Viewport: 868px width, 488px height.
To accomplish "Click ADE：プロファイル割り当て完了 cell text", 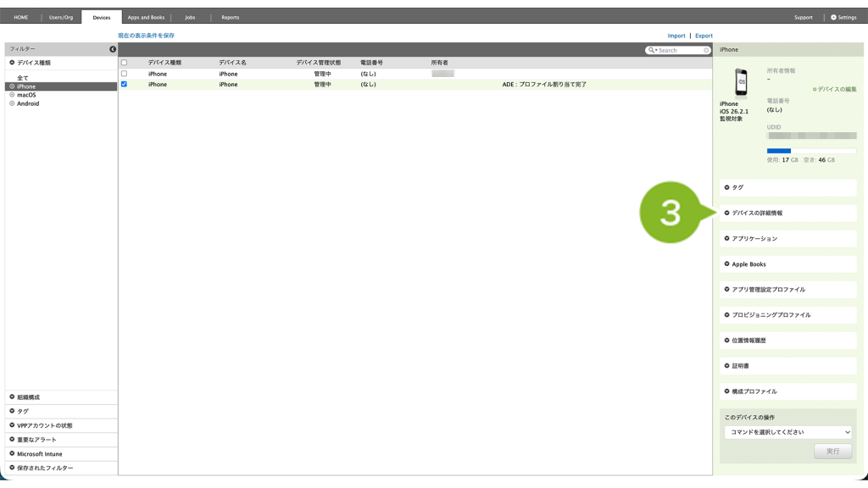I will point(544,85).
